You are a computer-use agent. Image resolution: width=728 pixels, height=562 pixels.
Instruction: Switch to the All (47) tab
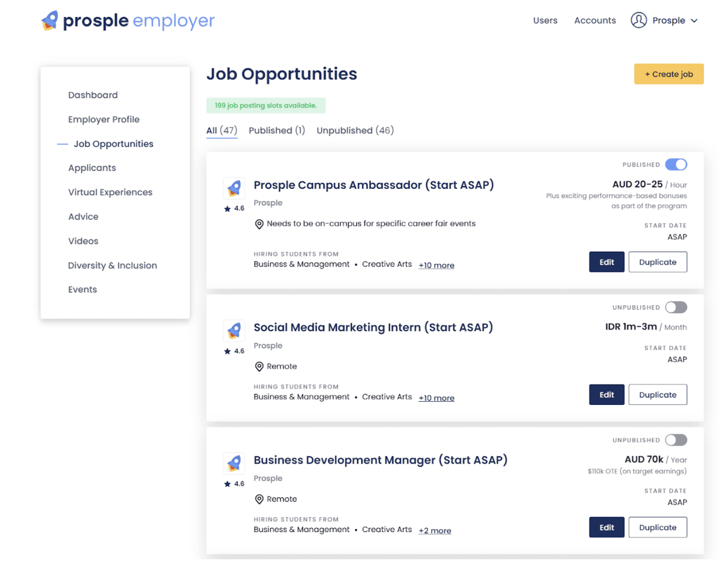(x=222, y=131)
